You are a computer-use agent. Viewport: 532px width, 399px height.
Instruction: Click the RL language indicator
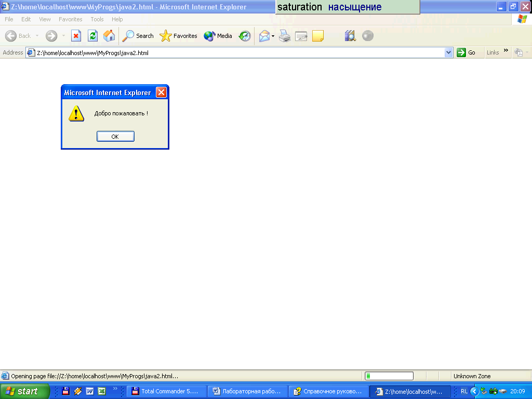point(464,391)
